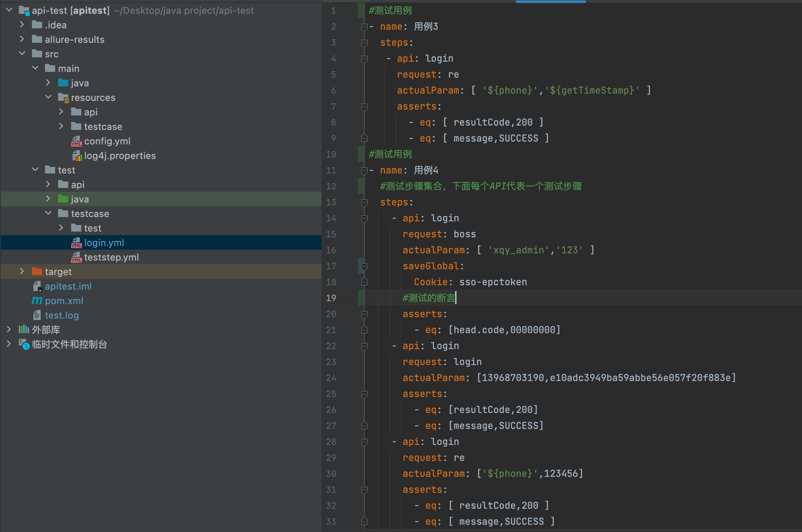Select login.yml in the project tree
Screen dimensions: 802x532
click(x=161, y=242)
